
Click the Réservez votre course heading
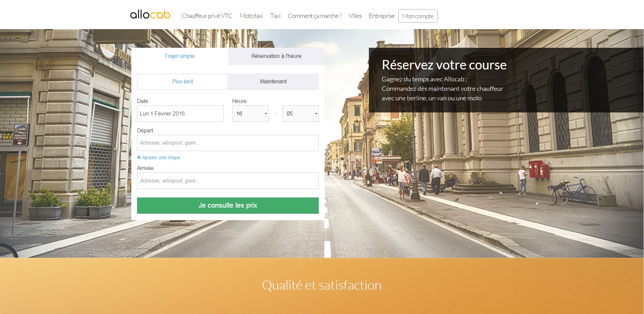444,65
